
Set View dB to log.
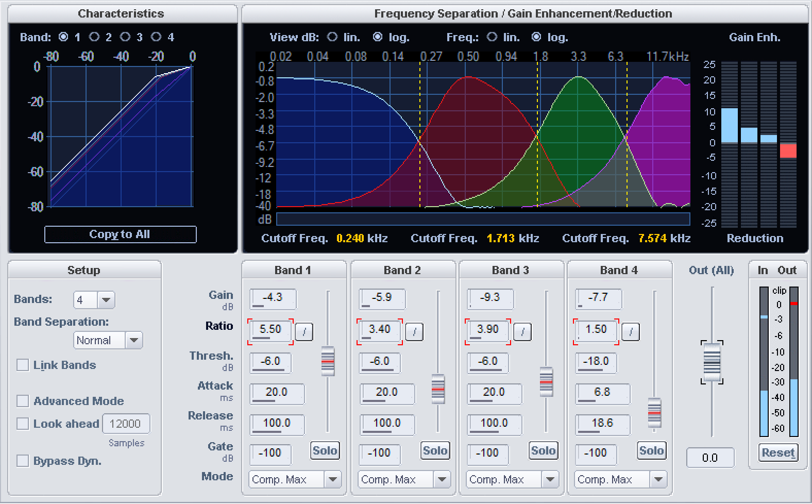pyautogui.click(x=378, y=37)
